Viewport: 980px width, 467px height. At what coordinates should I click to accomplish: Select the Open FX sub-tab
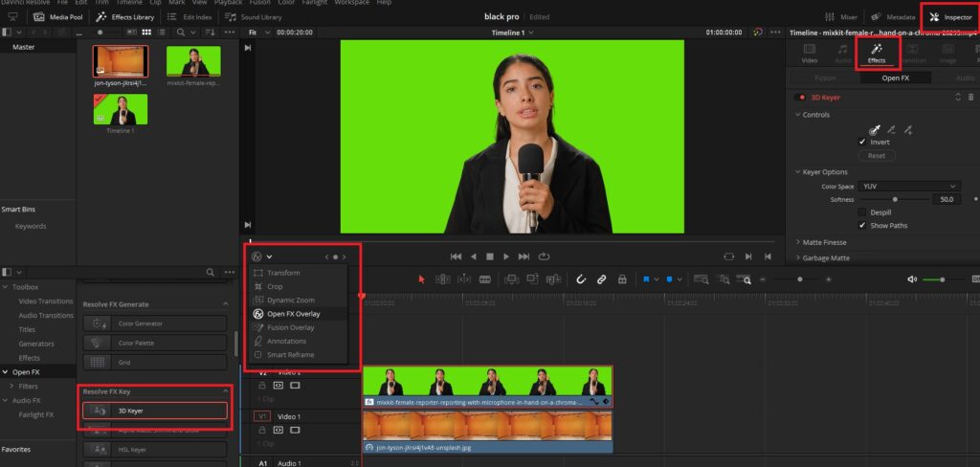[x=895, y=78]
